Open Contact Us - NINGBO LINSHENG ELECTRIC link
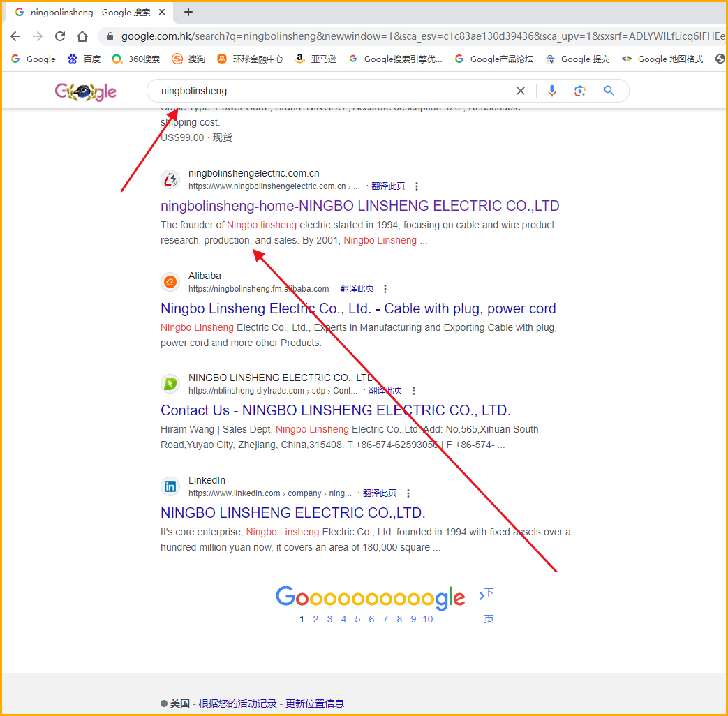Image resolution: width=728 pixels, height=716 pixels. click(x=335, y=410)
